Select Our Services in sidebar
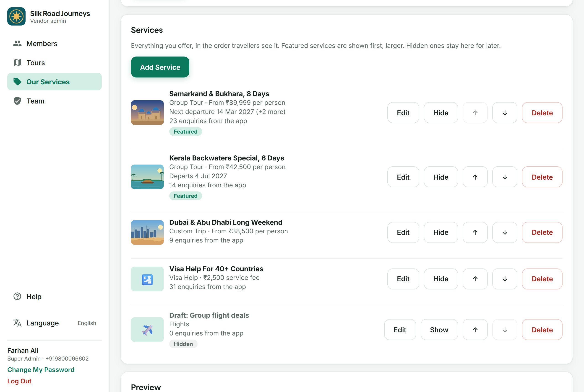This screenshot has width=584, height=392. click(54, 82)
